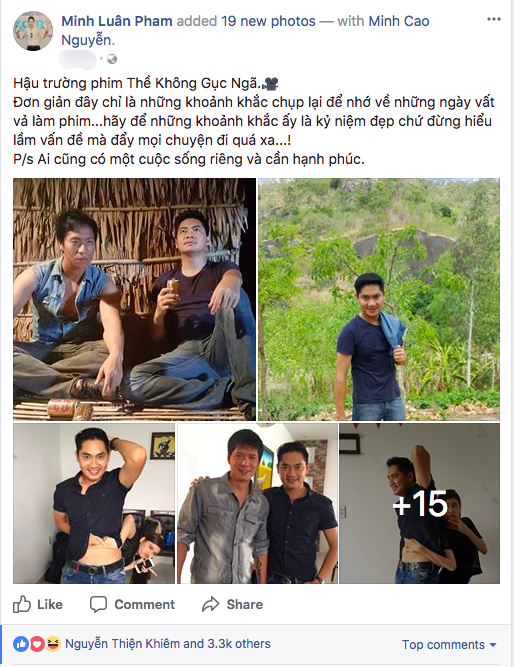Open photo of man on green hillside
This screenshot has height=667, width=514.
pyautogui.click(x=379, y=299)
